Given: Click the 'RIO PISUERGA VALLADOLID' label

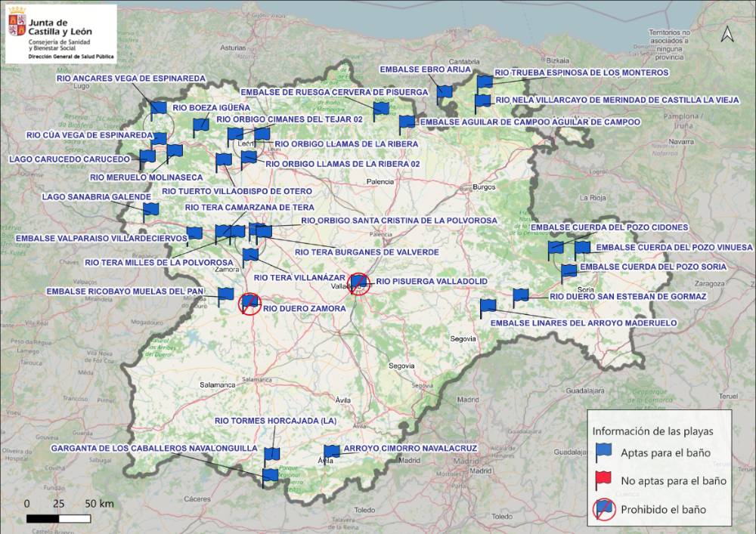Looking at the screenshot, I should pyautogui.click(x=432, y=281).
